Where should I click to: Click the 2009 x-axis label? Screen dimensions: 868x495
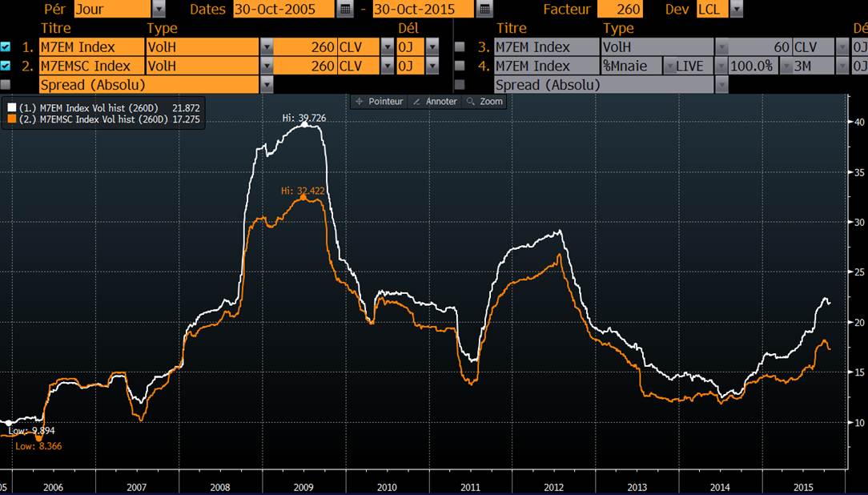tap(303, 488)
